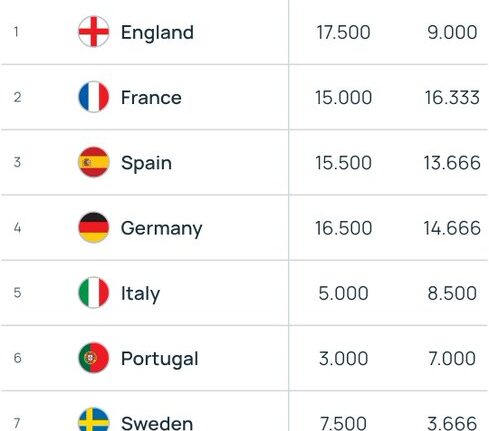This screenshot has width=489, height=431.
Task: Click the France flag icon
Action: (x=94, y=97)
